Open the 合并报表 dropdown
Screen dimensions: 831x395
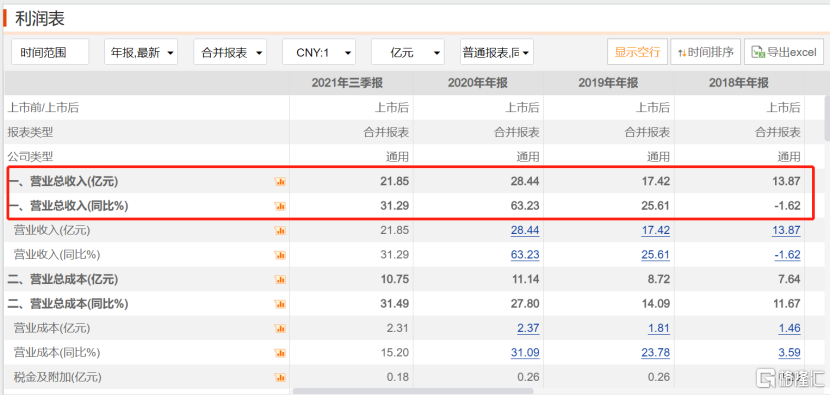[x=230, y=52]
